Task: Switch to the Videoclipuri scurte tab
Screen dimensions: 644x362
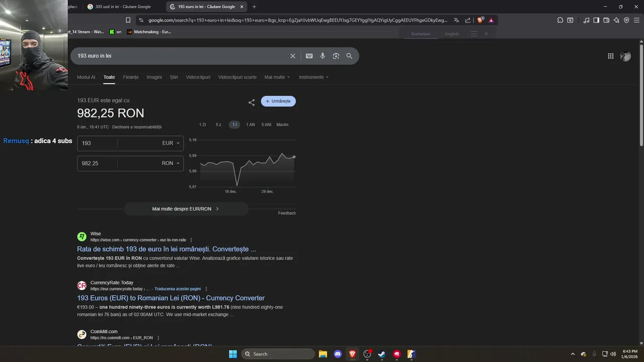Action: click(237, 77)
